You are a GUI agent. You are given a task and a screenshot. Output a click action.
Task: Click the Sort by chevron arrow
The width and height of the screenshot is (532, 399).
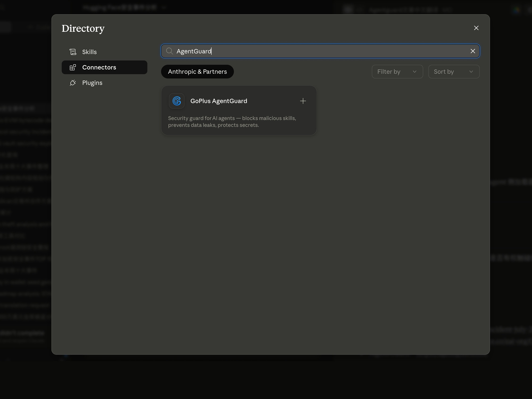(x=471, y=72)
